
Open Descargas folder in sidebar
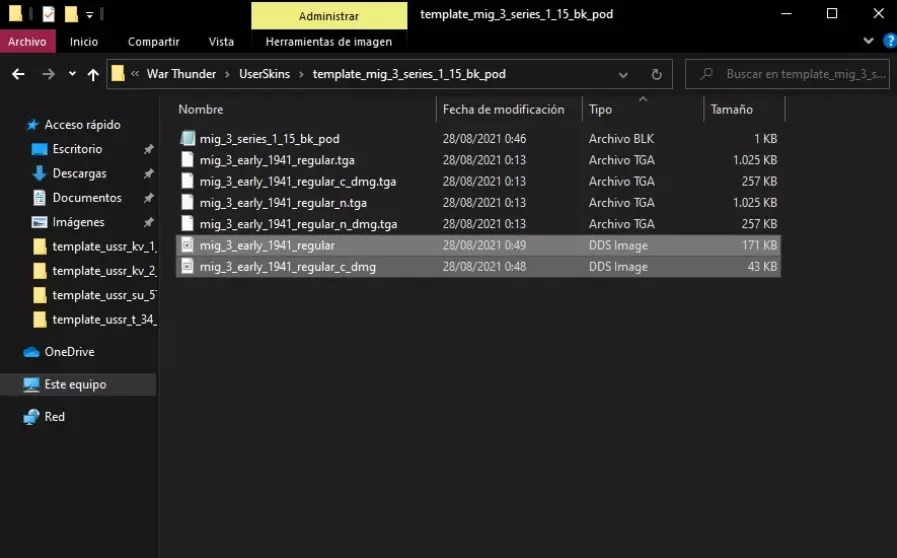pos(80,173)
